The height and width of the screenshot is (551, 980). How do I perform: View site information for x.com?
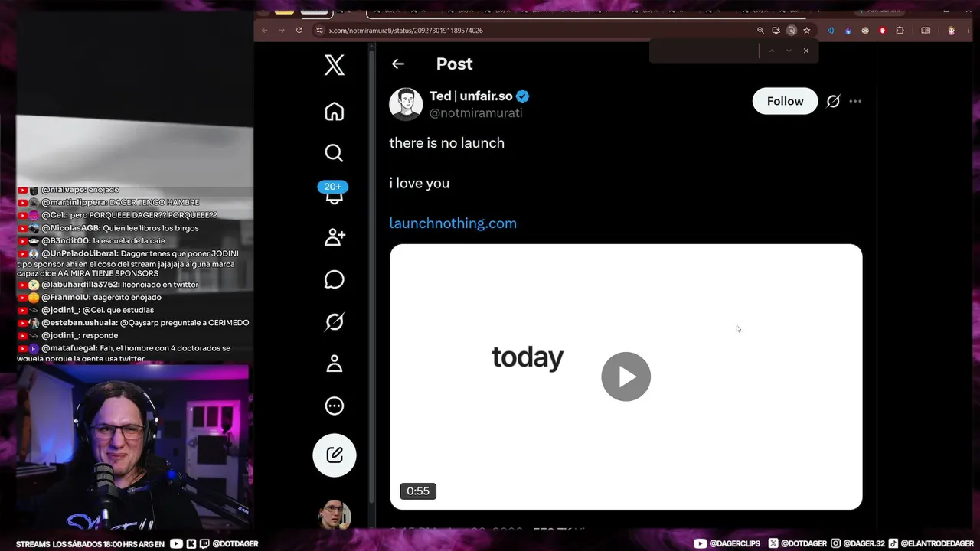[319, 31]
